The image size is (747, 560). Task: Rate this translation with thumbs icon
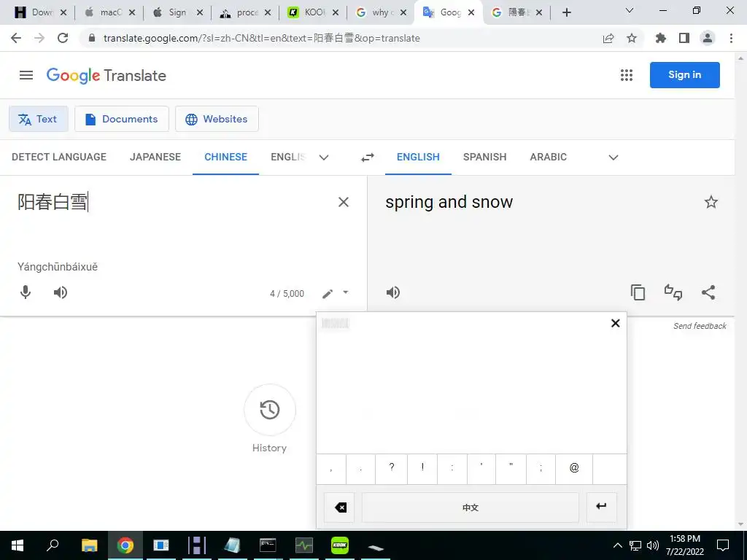point(673,292)
